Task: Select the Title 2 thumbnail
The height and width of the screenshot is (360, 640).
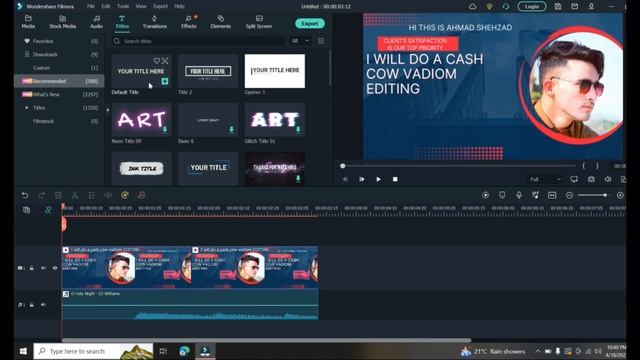Action: [208, 71]
